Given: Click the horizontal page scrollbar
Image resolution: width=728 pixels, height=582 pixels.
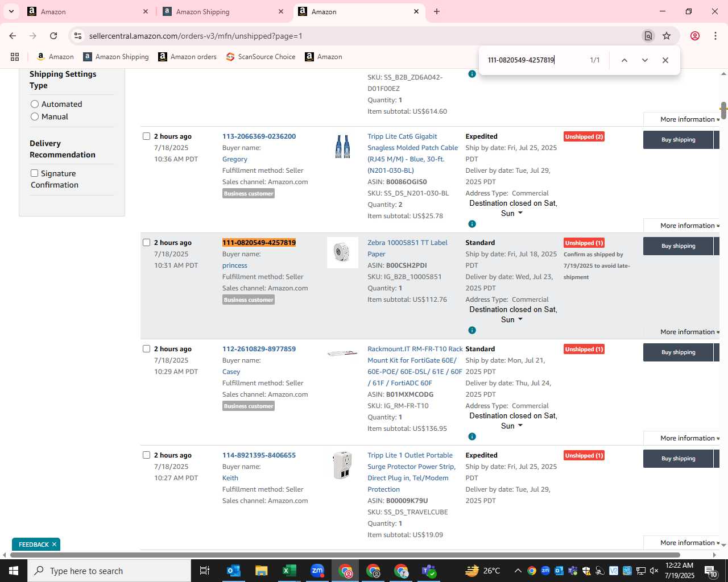Looking at the screenshot, I should [345, 555].
